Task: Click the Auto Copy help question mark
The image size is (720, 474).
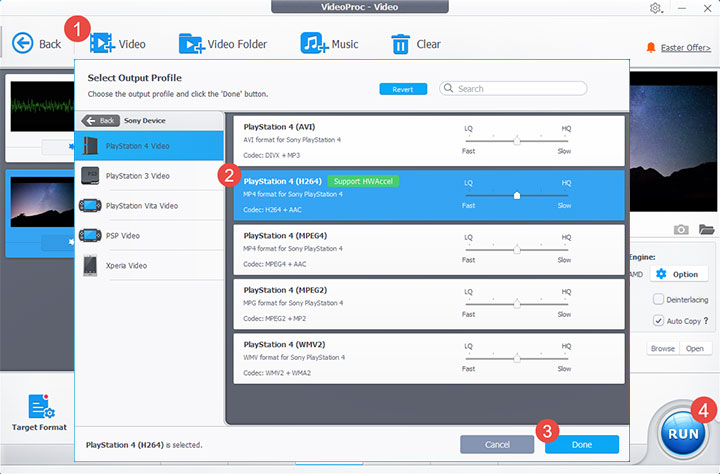Action: (706, 321)
